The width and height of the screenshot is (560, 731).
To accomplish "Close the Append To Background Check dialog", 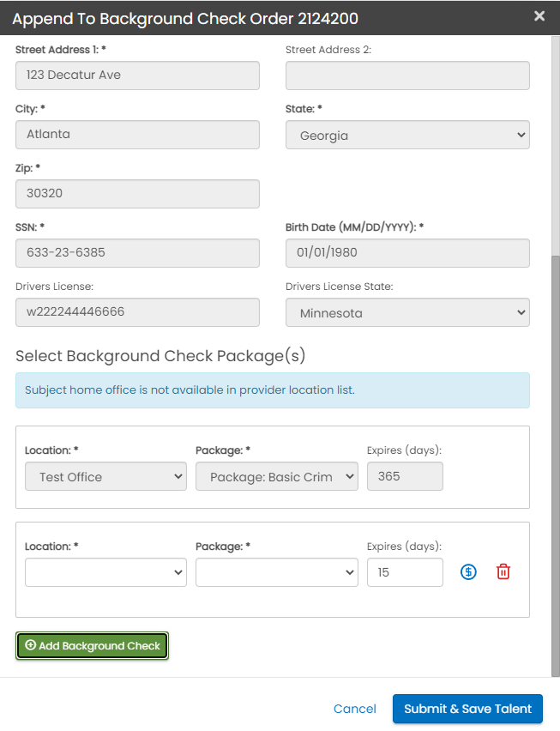I will (x=539, y=16).
